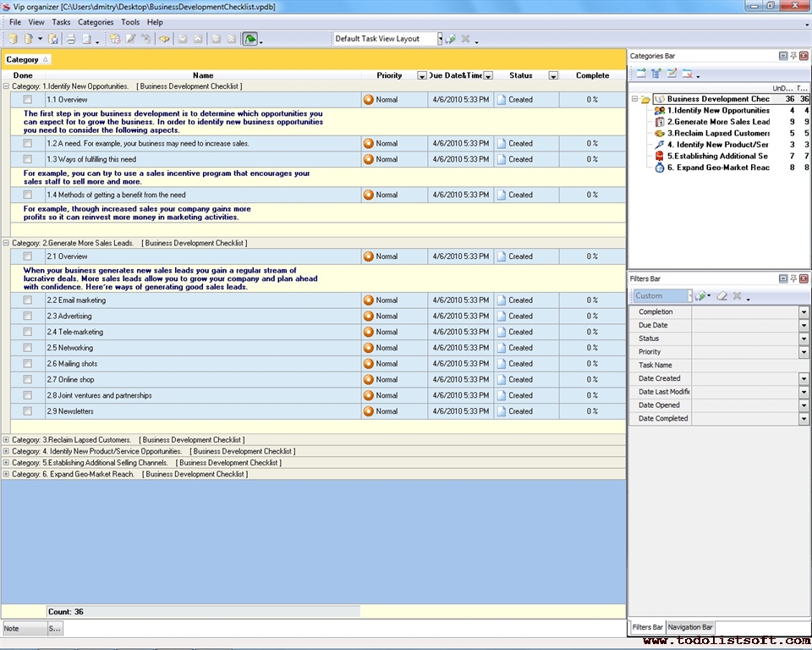Click the Category grouping button above the task list
The height and width of the screenshot is (650, 812).
(x=27, y=59)
